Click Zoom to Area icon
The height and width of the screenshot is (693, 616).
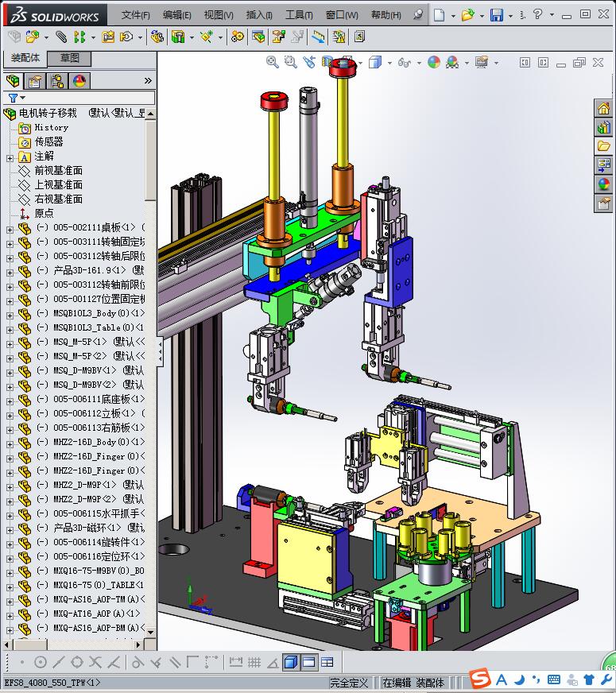pos(290,62)
